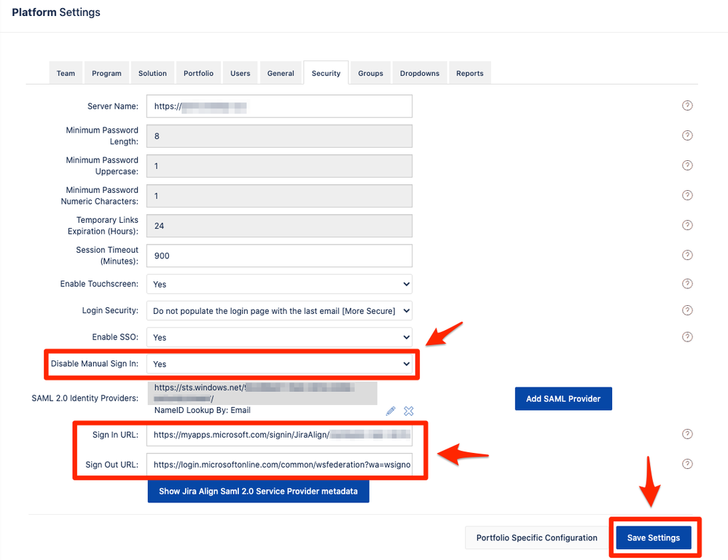Expand the Enable Touchscreen dropdown

click(x=279, y=284)
